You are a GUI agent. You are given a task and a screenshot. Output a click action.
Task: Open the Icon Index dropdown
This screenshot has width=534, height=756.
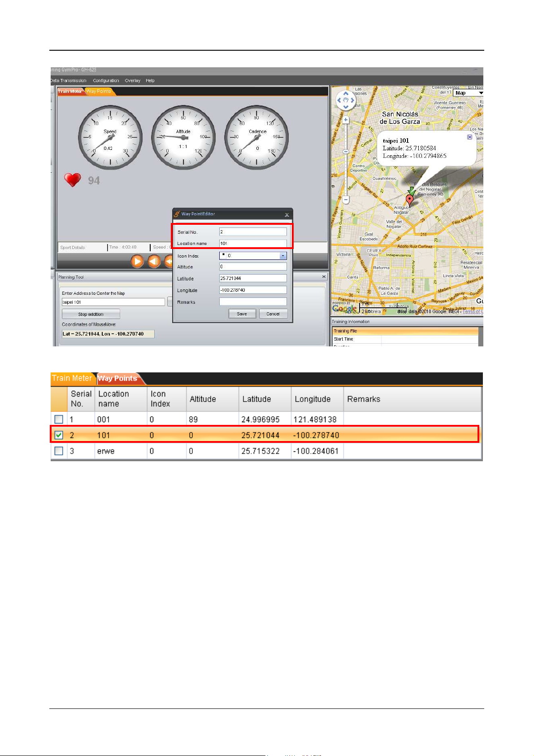pos(282,256)
